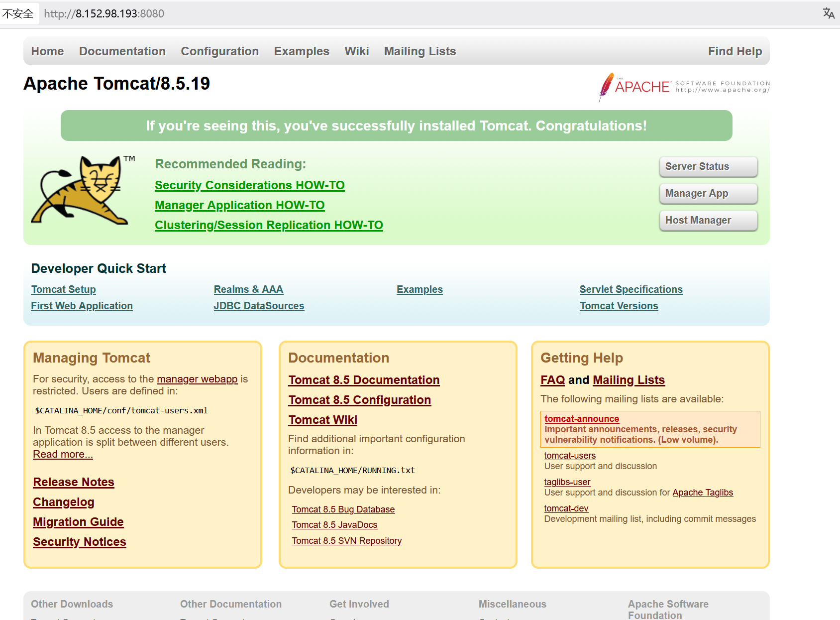Open Tomcat 8.5 Bug Database link

pos(343,509)
